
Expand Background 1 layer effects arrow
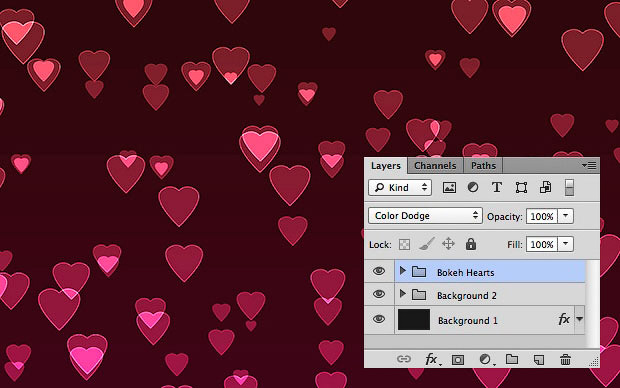pyautogui.click(x=579, y=319)
